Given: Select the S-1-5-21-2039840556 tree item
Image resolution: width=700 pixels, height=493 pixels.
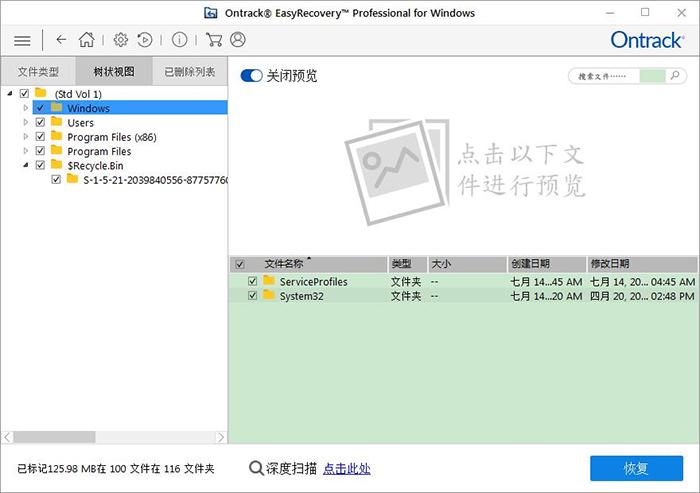Looking at the screenshot, I should click(155, 180).
